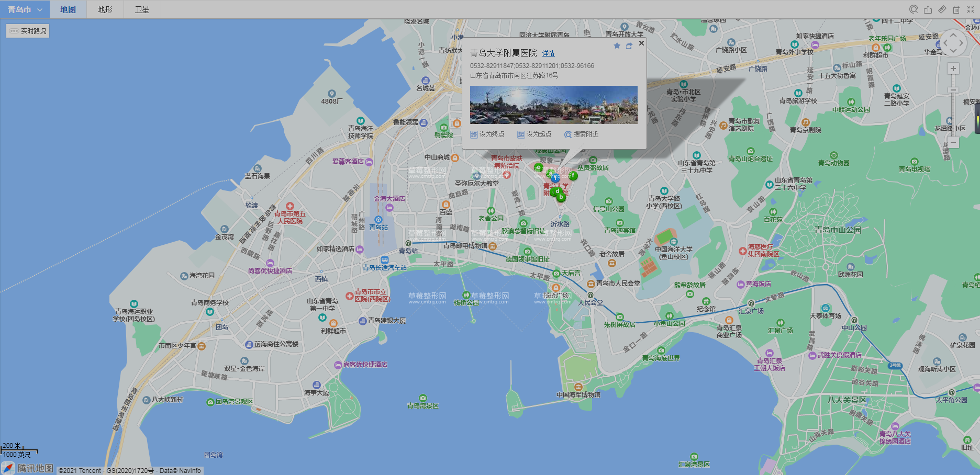Image resolution: width=980 pixels, height=475 pixels.
Task: Click the 汇泉广场 metro station marker
Action: click(x=751, y=303)
